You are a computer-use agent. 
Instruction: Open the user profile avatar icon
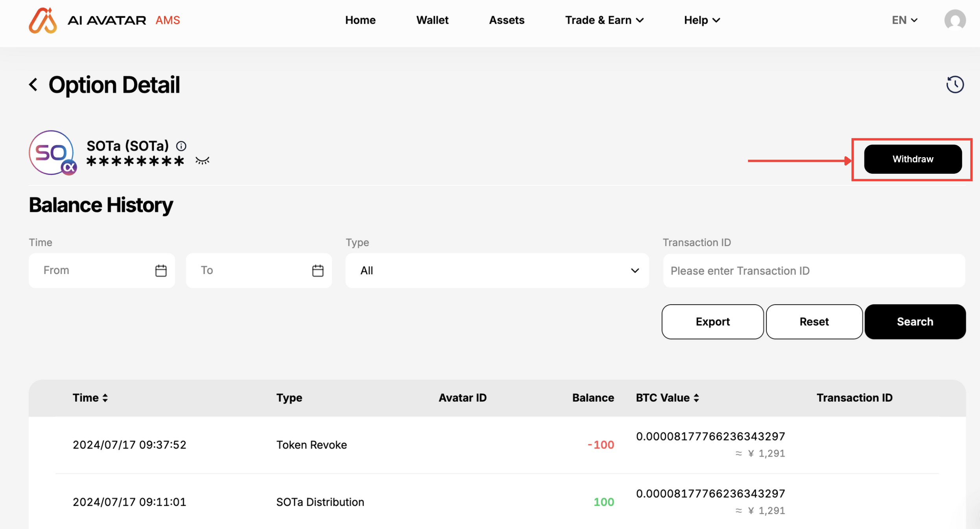point(955,20)
